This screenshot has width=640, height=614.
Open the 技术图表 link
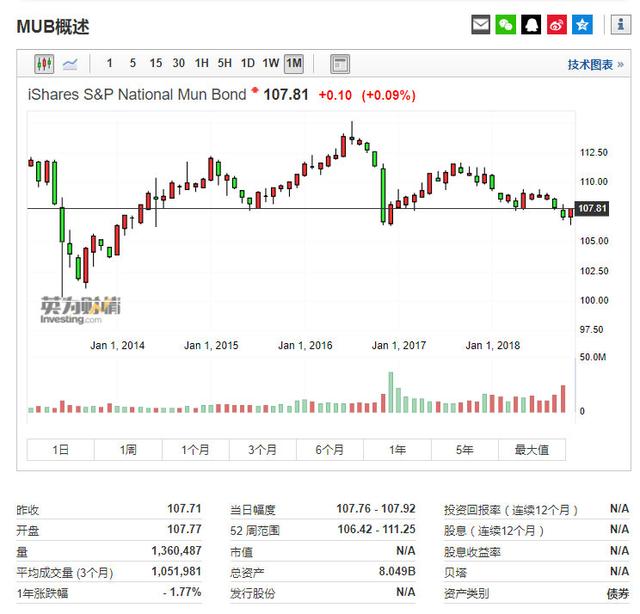tap(595, 65)
